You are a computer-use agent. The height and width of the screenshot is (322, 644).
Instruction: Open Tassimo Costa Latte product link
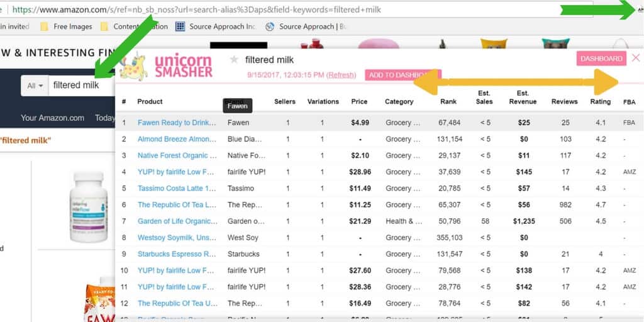[177, 188]
